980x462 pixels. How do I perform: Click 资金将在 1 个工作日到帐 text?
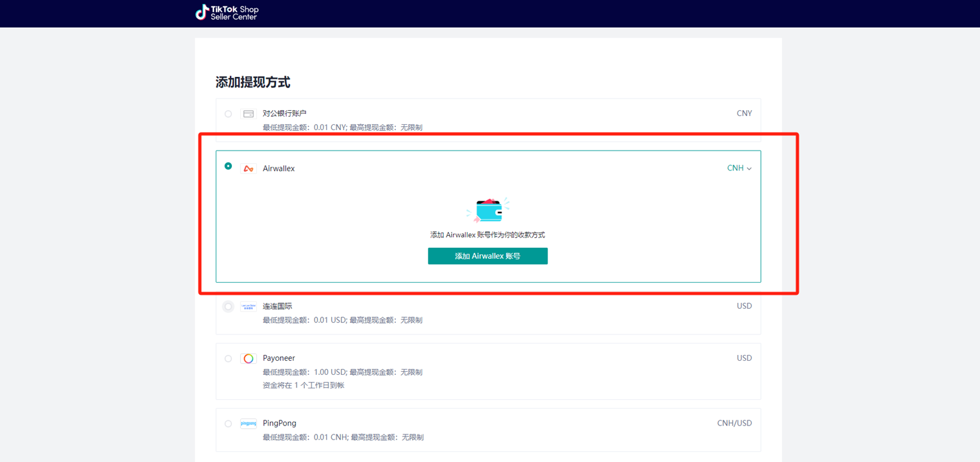(304, 386)
